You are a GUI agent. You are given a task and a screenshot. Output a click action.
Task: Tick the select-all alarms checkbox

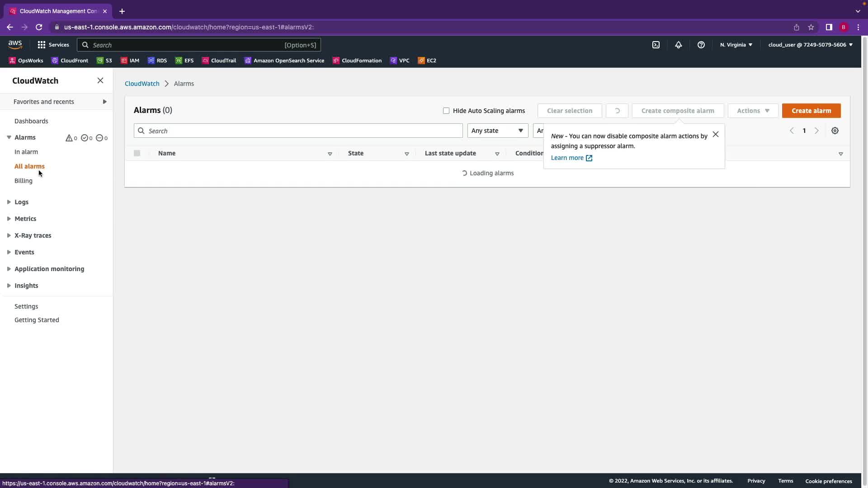point(137,153)
